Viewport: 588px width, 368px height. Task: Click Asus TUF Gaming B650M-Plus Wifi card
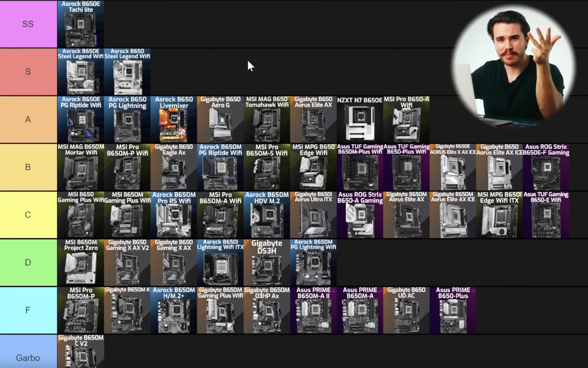click(360, 167)
